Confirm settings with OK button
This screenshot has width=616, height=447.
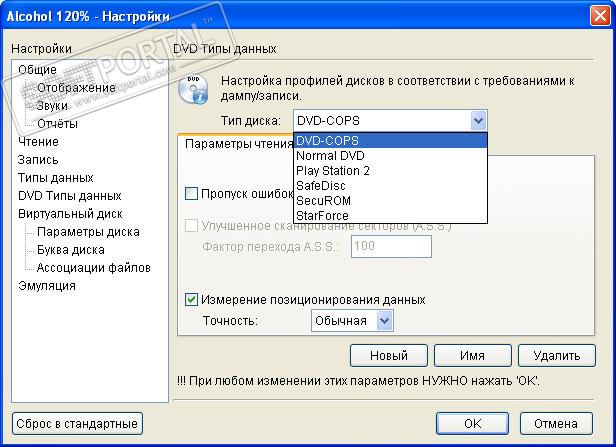472,423
